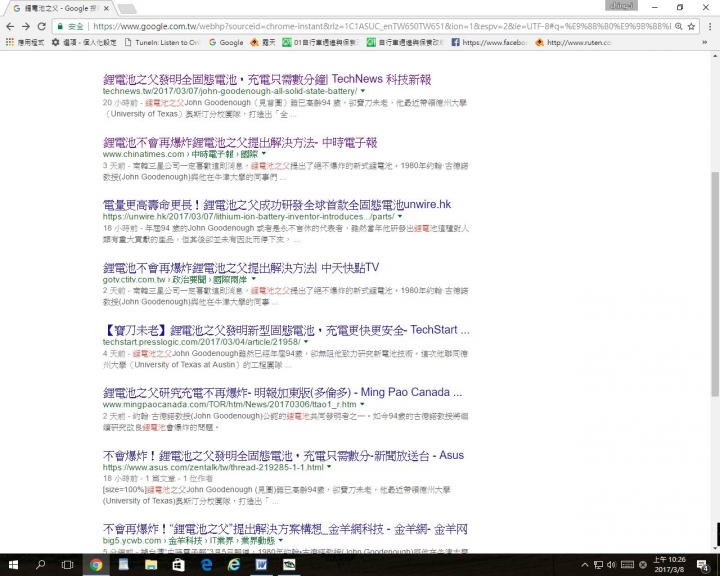Close the Google search tab

pyautogui.click(x=107, y=8)
